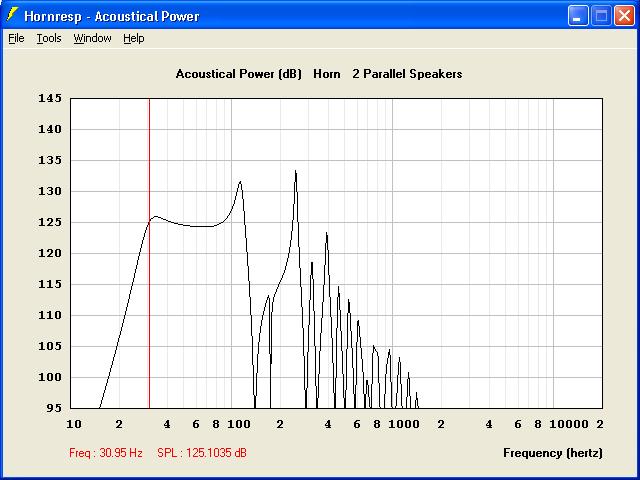Click the 1000 x-axis frequency label
The width and height of the screenshot is (640, 480).
(404, 424)
